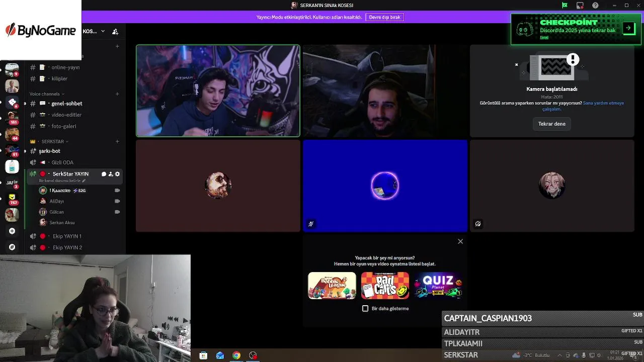Join the Gizli ODA voice channel
The image size is (644, 362).
point(75,162)
